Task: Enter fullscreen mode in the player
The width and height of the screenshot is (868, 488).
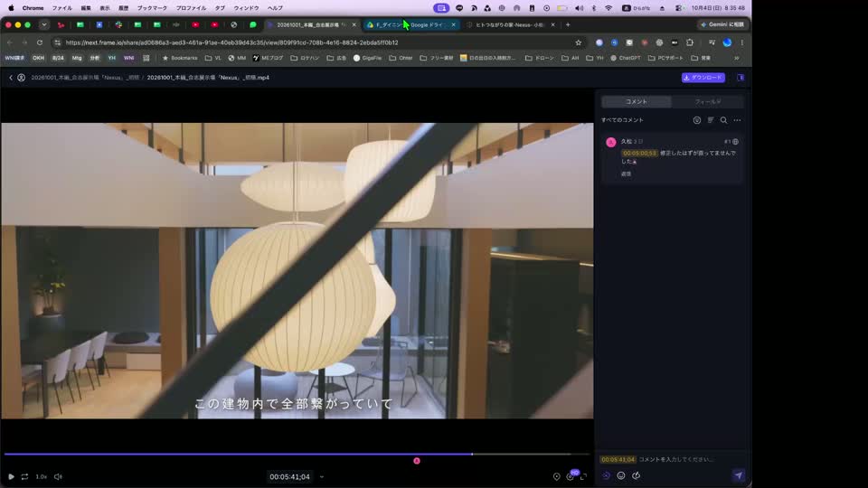Action: [x=583, y=476]
